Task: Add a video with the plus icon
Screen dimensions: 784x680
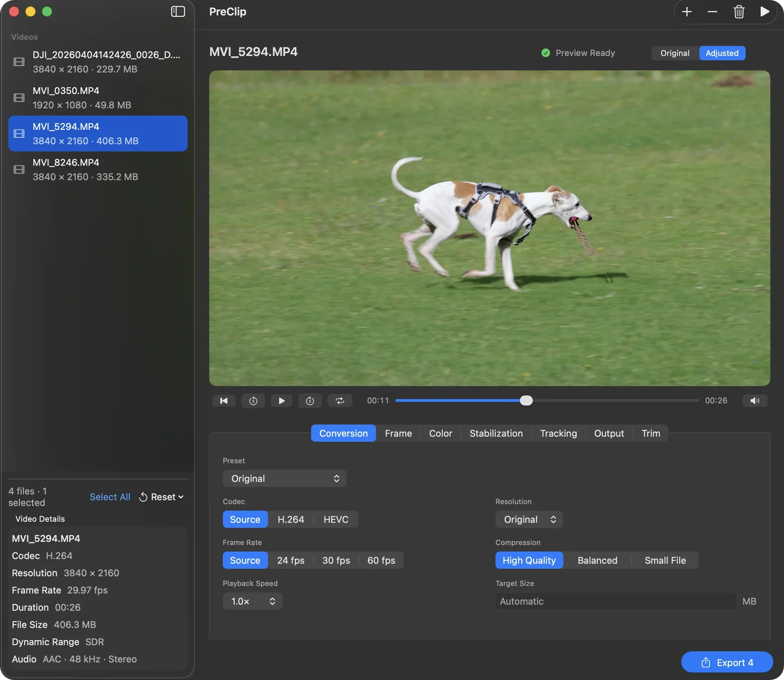Action: [687, 12]
